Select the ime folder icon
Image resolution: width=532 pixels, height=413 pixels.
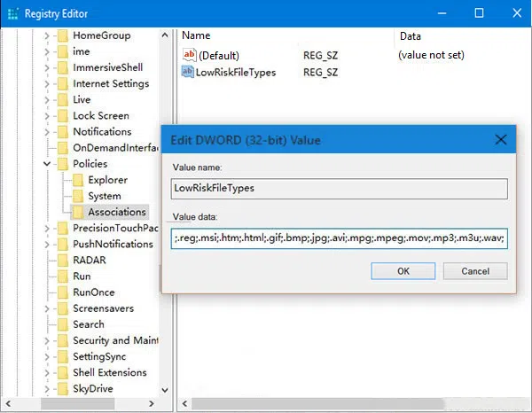point(63,51)
